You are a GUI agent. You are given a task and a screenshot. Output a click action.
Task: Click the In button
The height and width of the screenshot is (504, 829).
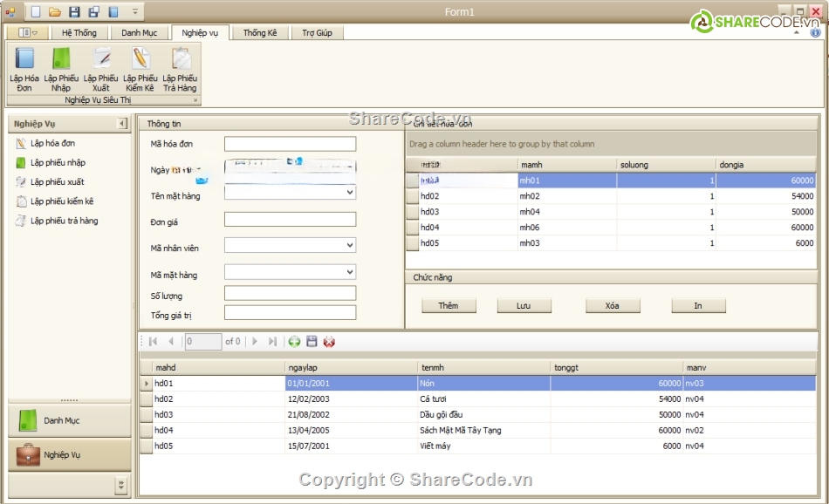click(698, 306)
